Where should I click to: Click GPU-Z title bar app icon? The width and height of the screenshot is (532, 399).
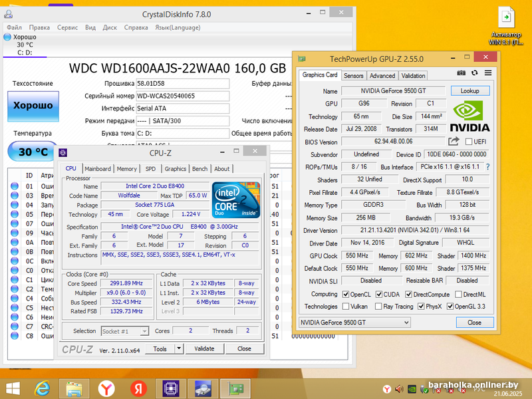(x=302, y=59)
